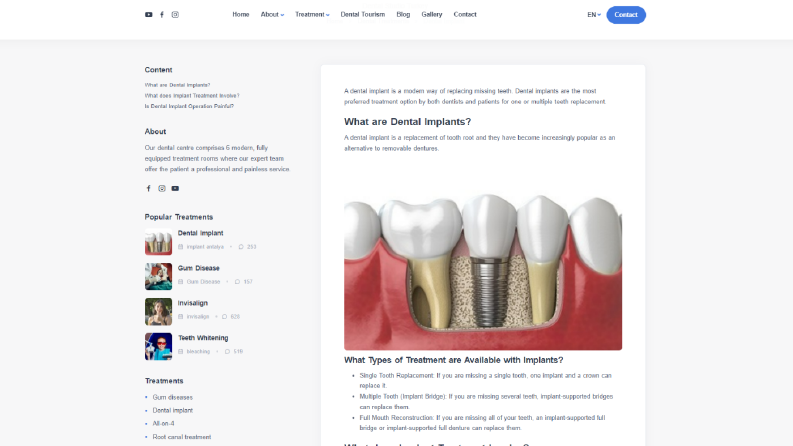Open the Invisalign popular treatment title
Screen dimensions: 793x446
tap(193, 303)
